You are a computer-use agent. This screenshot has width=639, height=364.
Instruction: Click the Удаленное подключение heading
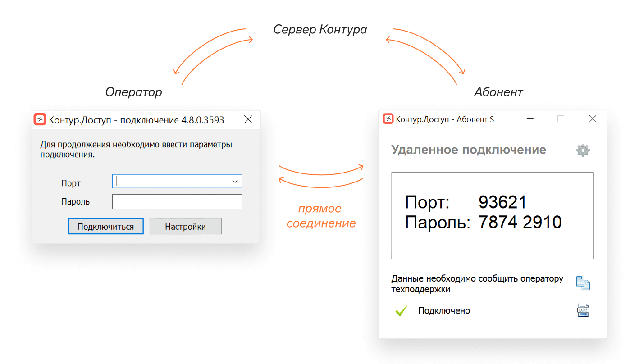point(469,150)
